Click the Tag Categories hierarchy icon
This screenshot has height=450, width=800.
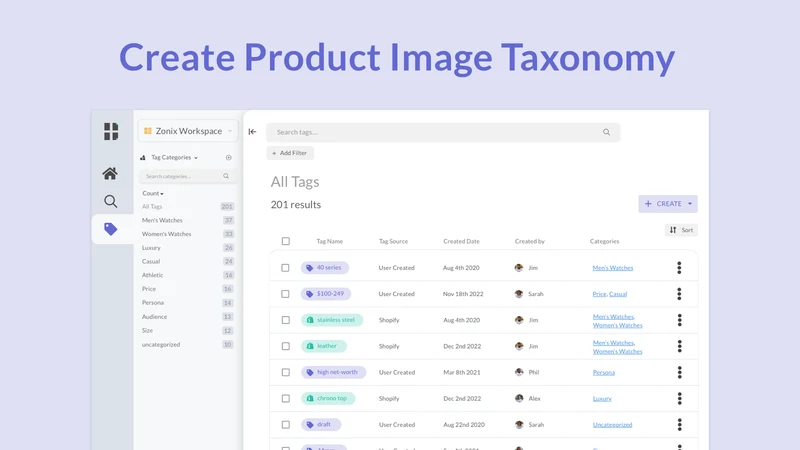[143, 158]
